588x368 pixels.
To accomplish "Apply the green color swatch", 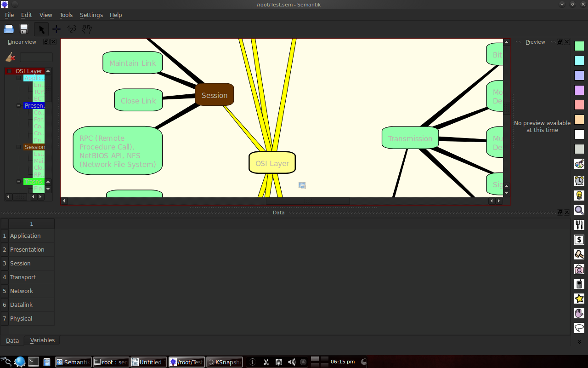I will tap(579, 46).
